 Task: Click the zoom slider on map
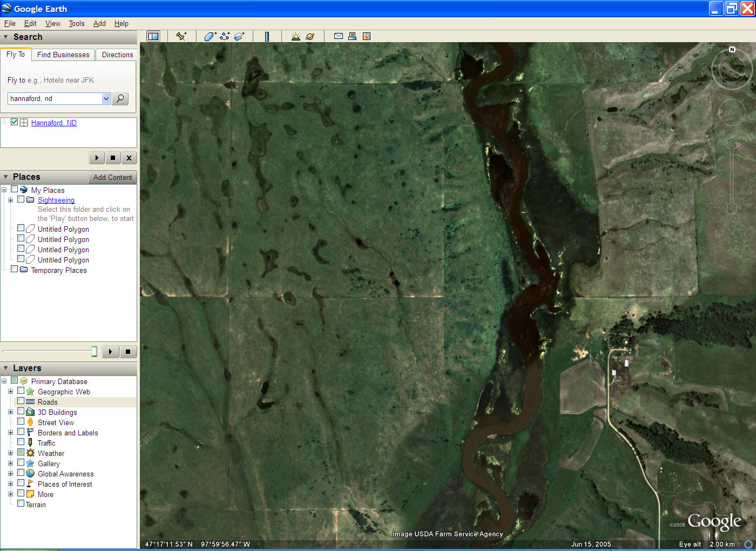point(732,176)
